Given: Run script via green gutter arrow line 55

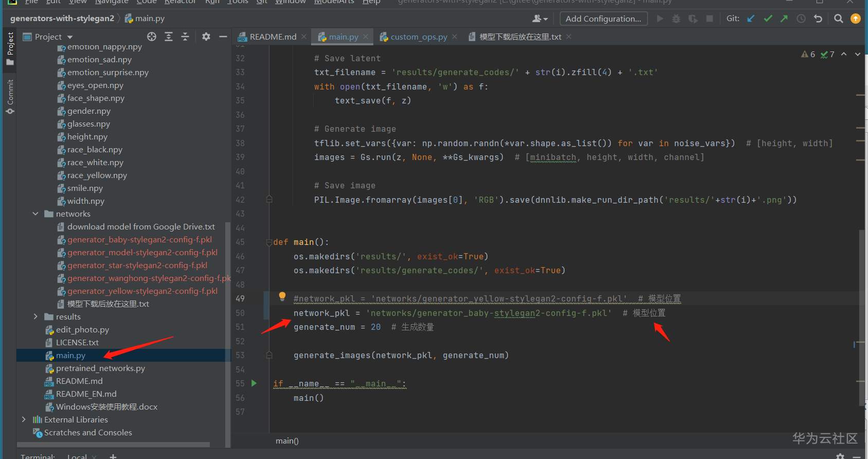Looking at the screenshot, I should [x=254, y=383].
